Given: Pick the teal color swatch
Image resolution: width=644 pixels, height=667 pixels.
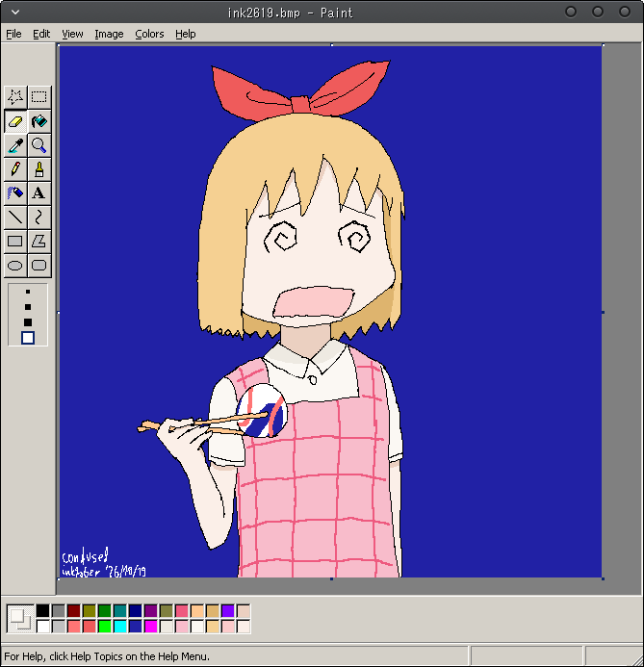Looking at the screenshot, I should tap(120, 611).
